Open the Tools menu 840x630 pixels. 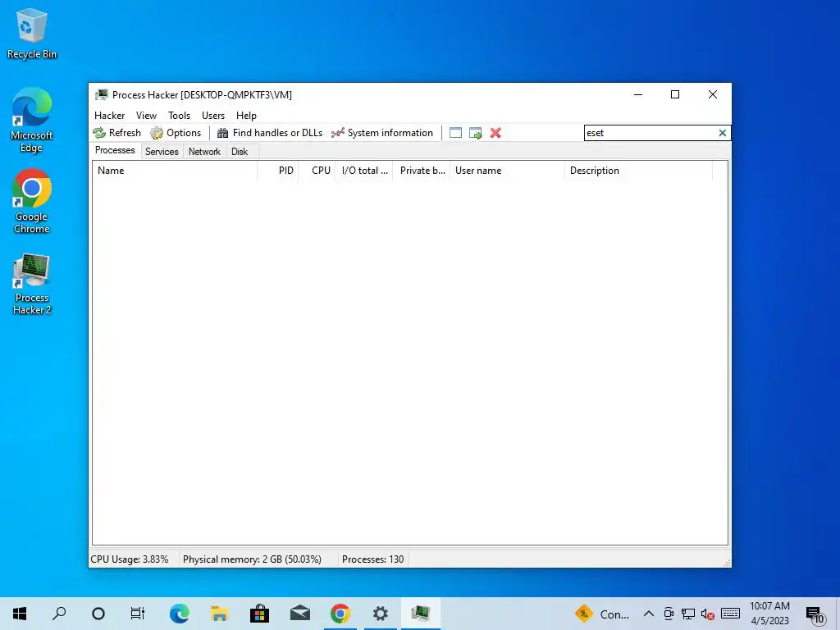click(x=179, y=116)
